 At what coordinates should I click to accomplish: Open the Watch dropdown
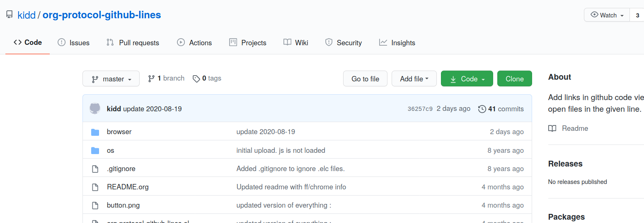pos(607,15)
